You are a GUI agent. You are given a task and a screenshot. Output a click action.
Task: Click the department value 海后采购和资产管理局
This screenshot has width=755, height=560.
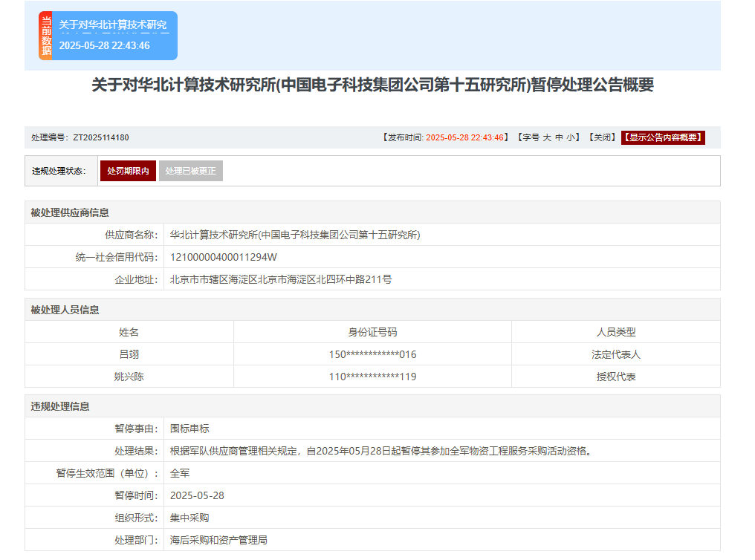click(218, 540)
